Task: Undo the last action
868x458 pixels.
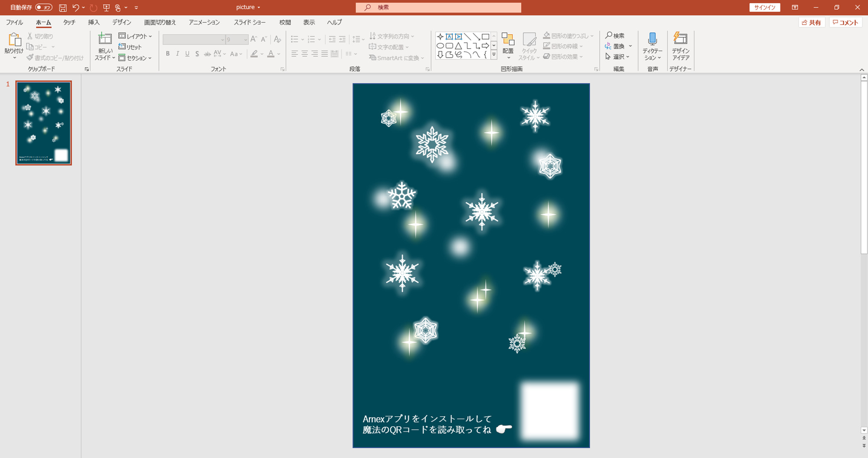Action: point(76,7)
